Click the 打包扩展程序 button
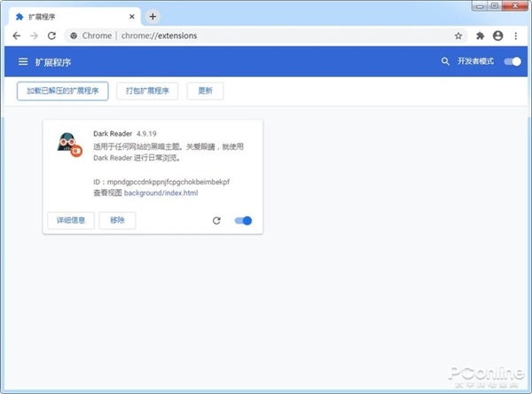Viewport: 532px width, 394px height. click(x=147, y=91)
